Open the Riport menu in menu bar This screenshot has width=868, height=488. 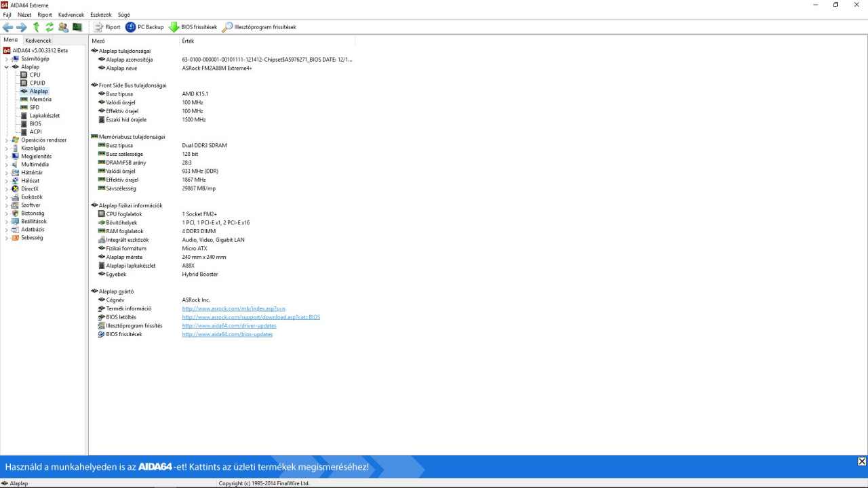(45, 14)
